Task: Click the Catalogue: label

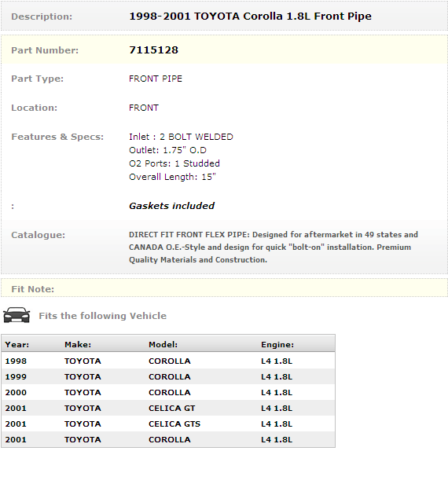Action: coord(39,235)
